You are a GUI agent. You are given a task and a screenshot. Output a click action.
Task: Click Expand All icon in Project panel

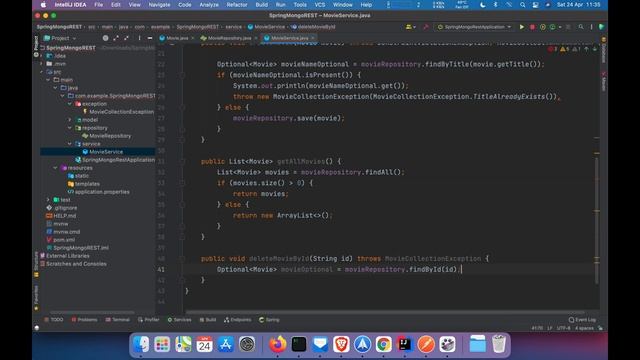pos(116,38)
